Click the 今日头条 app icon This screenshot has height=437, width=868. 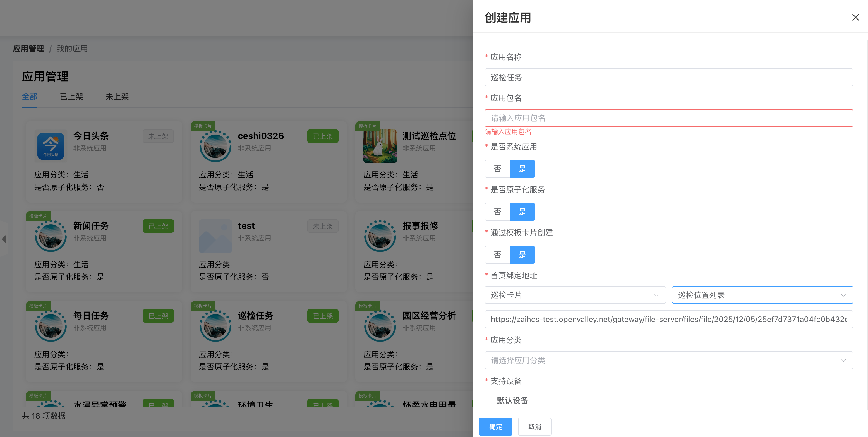(x=51, y=146)
